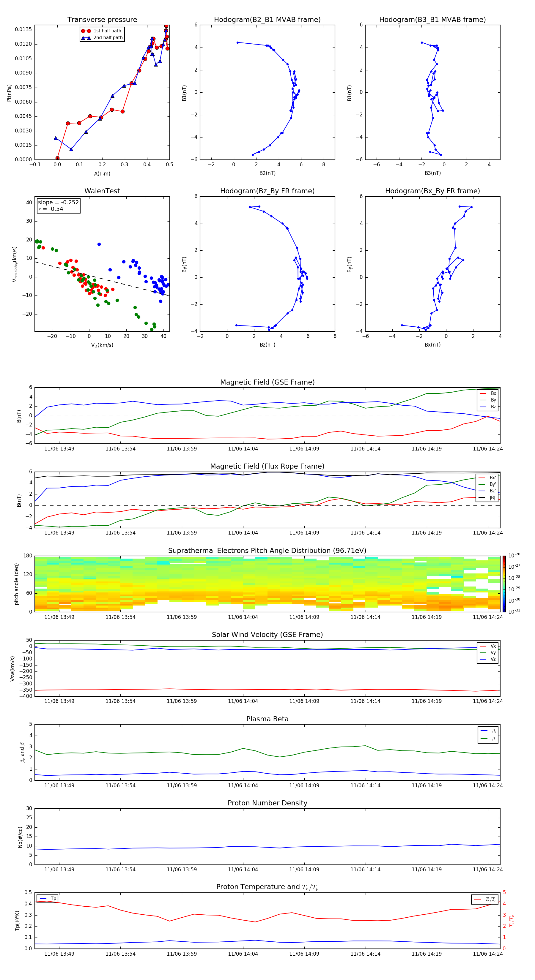Click the 'Bz(nT)' x-axis label
This screenshot has height=980, width=535.
[x=267, y=345]
